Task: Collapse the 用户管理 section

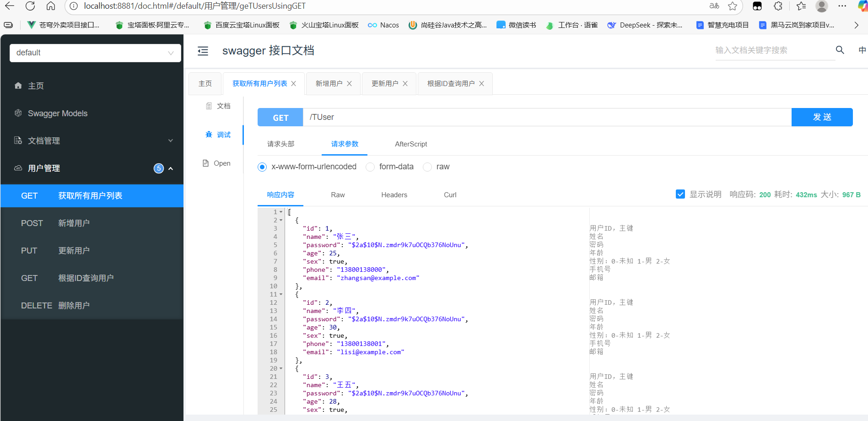Action: coord(170,168)
